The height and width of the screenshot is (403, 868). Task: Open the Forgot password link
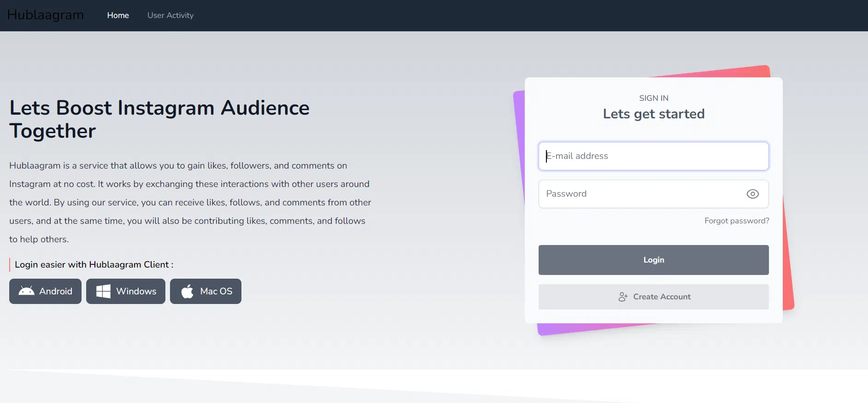click(x=737, y=221)
